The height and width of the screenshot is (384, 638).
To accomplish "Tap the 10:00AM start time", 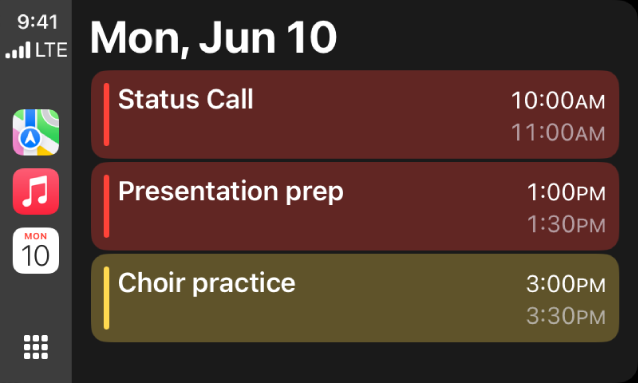I will click(x=558, y=100).
